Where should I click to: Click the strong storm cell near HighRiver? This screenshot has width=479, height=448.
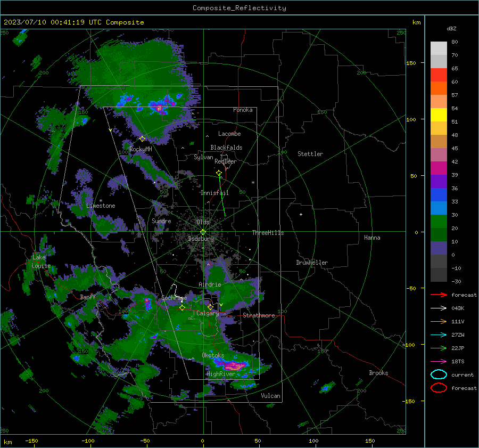pyautogui.click(x=234, y=365)
